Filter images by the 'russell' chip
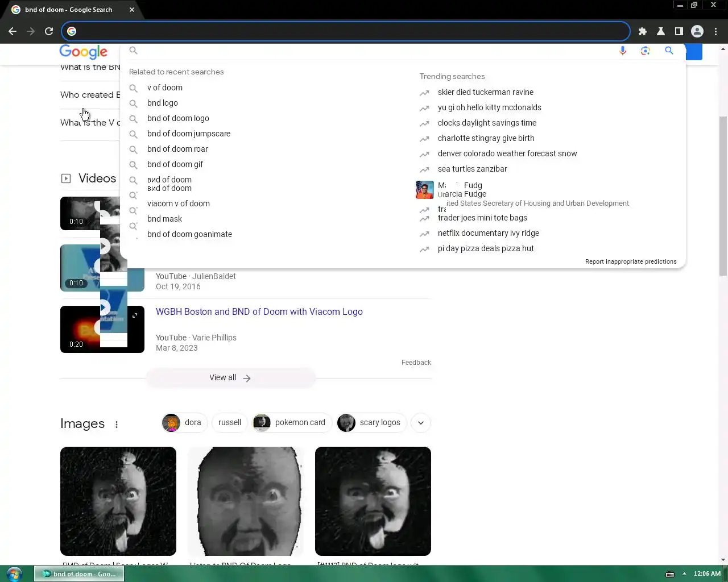 (230, 423)
